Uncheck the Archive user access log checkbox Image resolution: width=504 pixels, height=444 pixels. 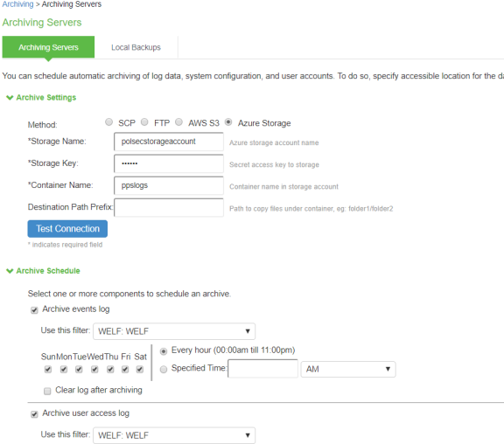34,414
